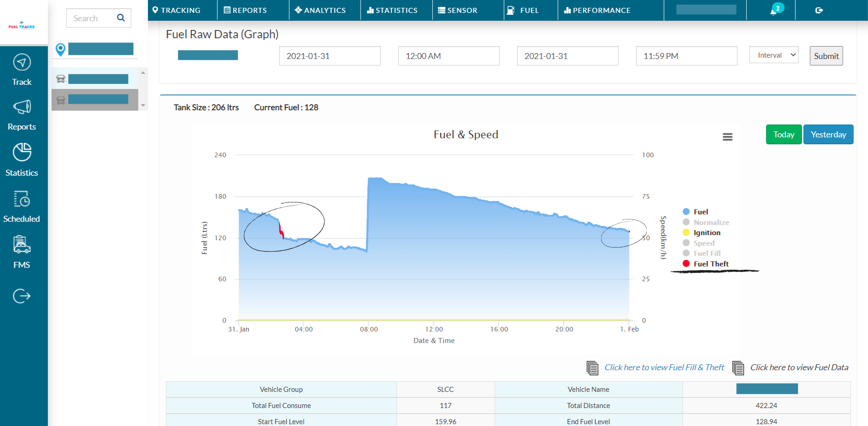
Task: Click document icon beside Fuel Fill & Theft
Action: click(592, 368)
